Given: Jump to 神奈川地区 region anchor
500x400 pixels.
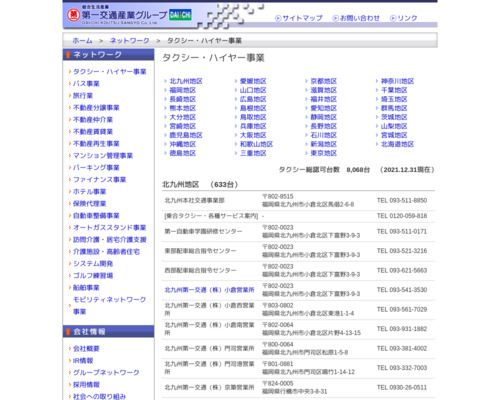Looking at the screenshot, I should [397, 81].
